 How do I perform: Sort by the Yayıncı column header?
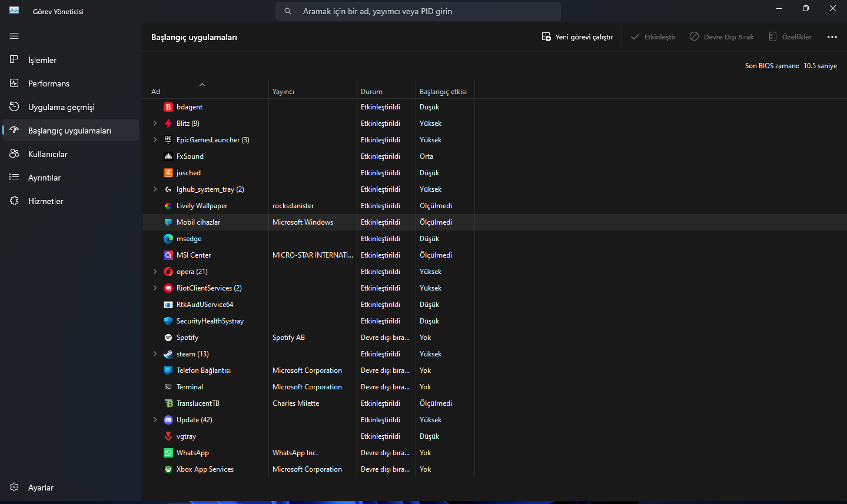click(x=313, y=89)
